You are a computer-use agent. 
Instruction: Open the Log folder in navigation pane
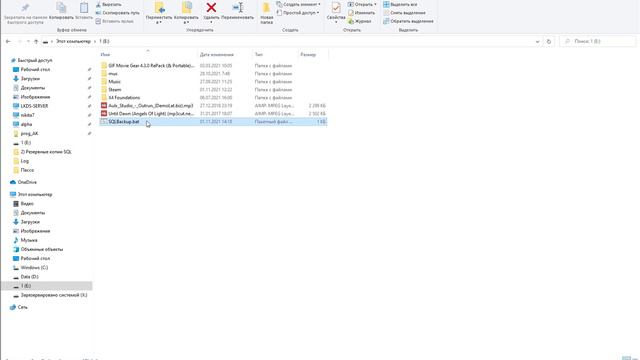(x=24, y=161)
